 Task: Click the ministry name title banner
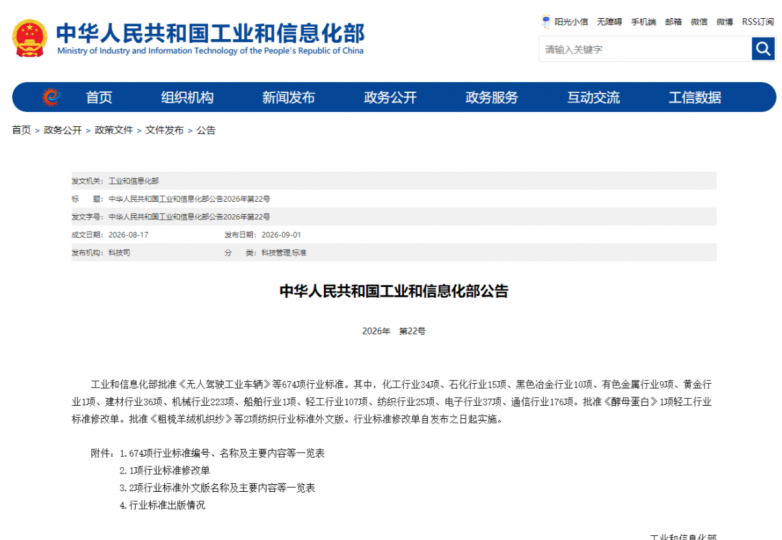click(x=210, y=32)
